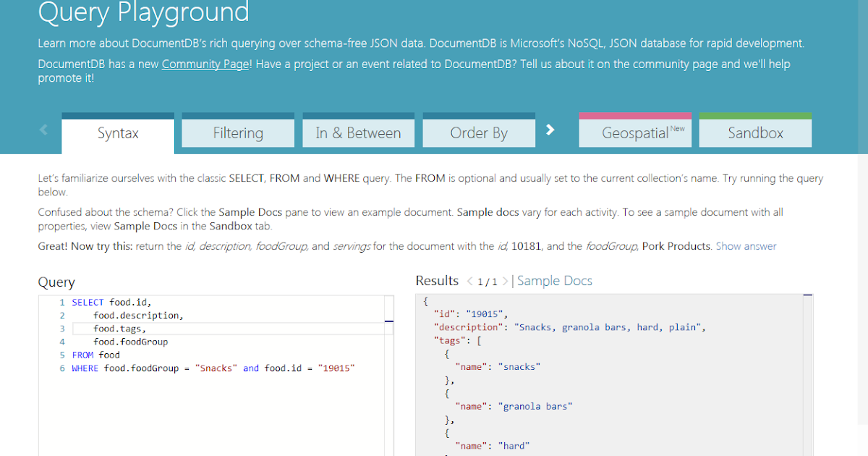Click line number 3 in the query editor
The image size is (868, 456).
pyautogui.click(x=61, y=328)
